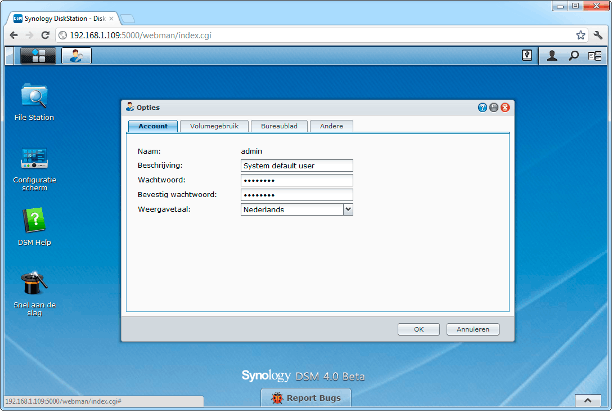Edit the Beschrijving text field

(x=297, y=165)
